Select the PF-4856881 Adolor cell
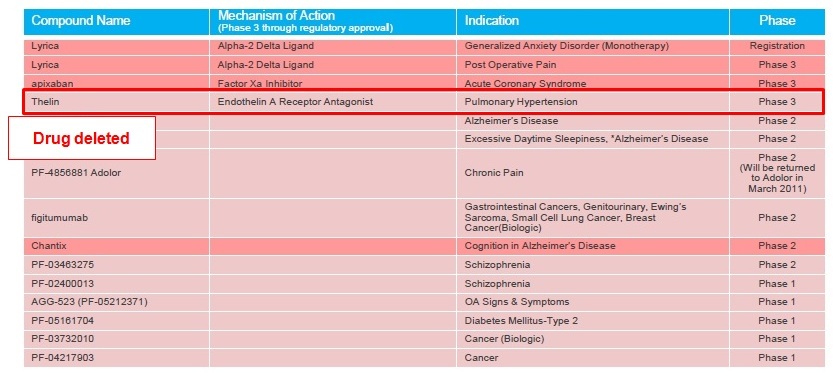833x373 pixels. click(116, 173)
